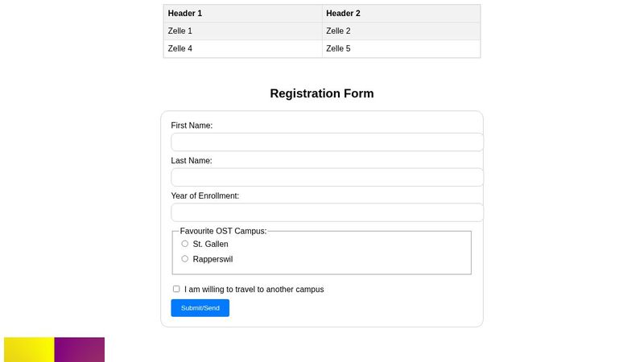This screenshot has height=362, width=644.
Task: Click the purple color block
Action: tap(80, 350)
